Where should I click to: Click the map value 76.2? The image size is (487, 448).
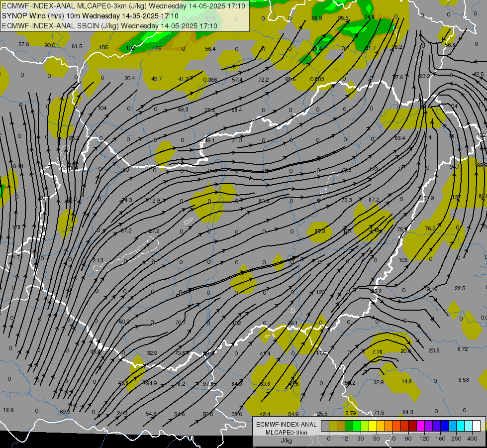(430, 228)
